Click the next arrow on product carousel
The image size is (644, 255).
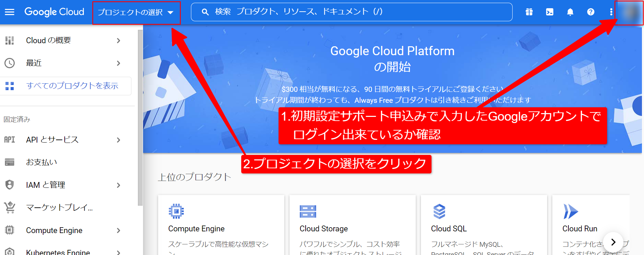pyautogui.click(x=613, y=242)
